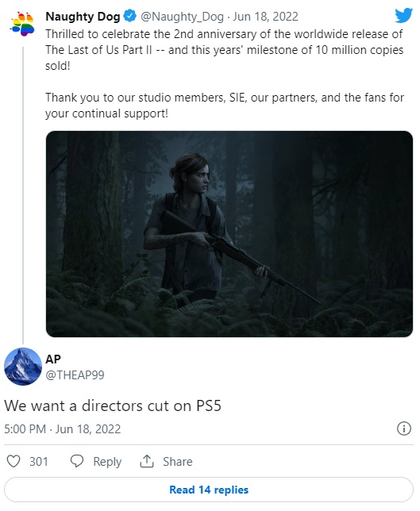420x511 pixels.
Task: Open the Naughty Dog rainbow paw avatar
Action: pyautogui.click(x=22, y=24)
